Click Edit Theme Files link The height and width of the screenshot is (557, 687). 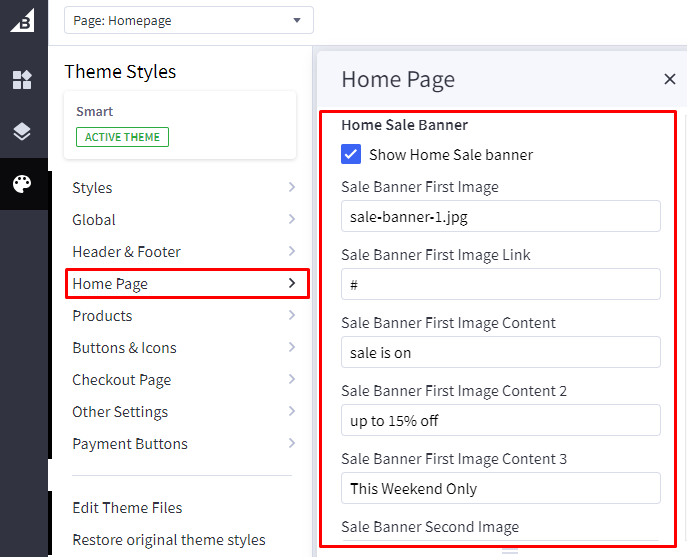(x=127, y=508)
